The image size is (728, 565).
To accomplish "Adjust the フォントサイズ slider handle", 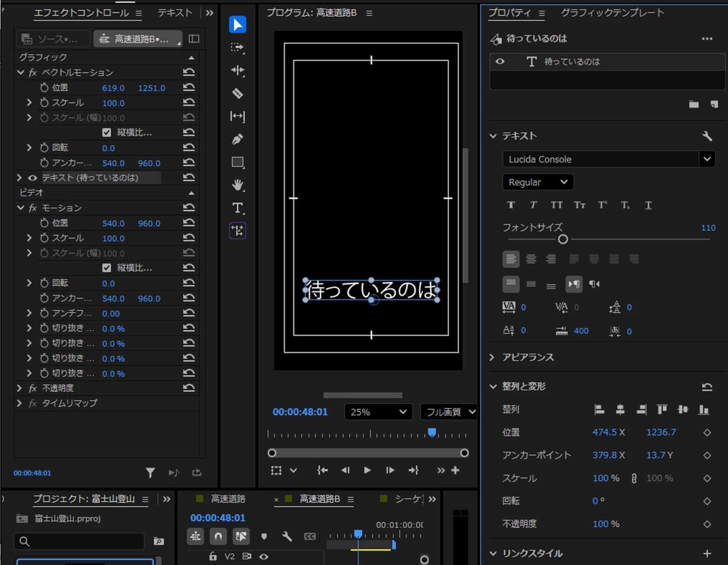I will pyautogui.click(x=563, y=239).
